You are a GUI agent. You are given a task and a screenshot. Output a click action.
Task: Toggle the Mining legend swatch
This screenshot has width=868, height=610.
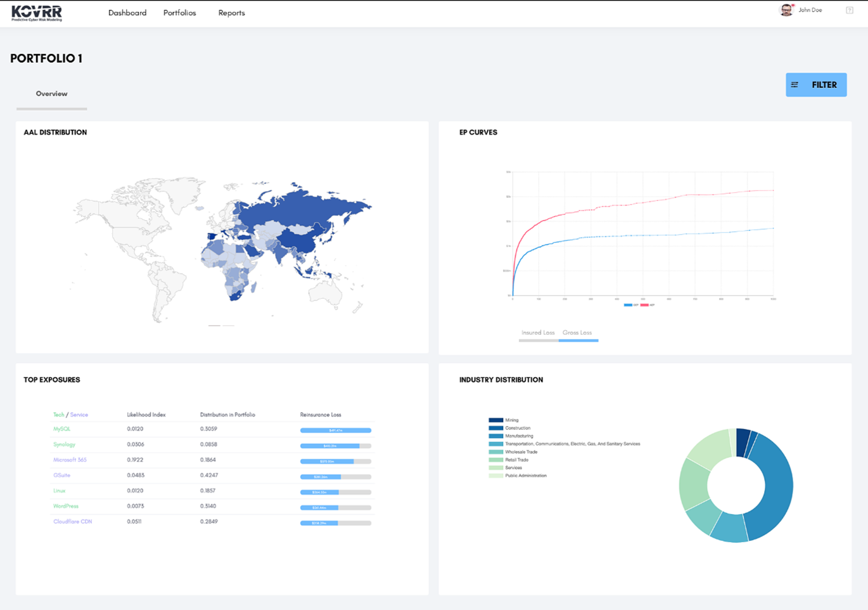click(496, 420)
